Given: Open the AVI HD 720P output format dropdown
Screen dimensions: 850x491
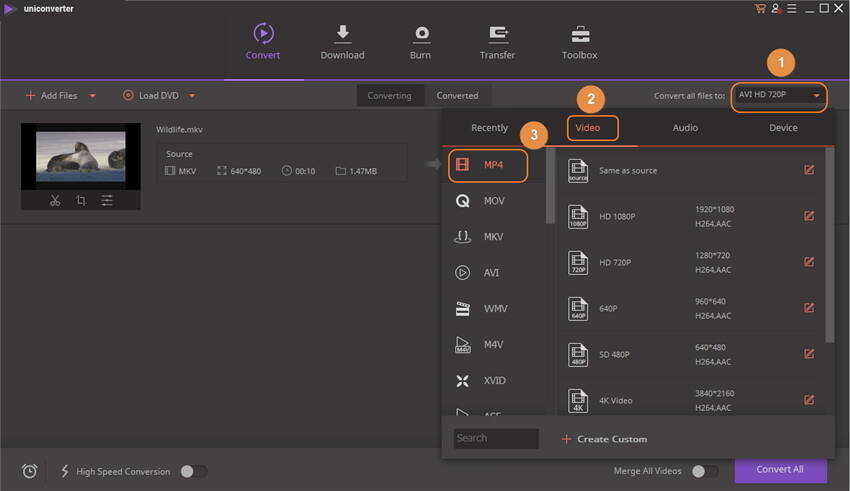Looking at the screenshot, I should tap(779, 96).
